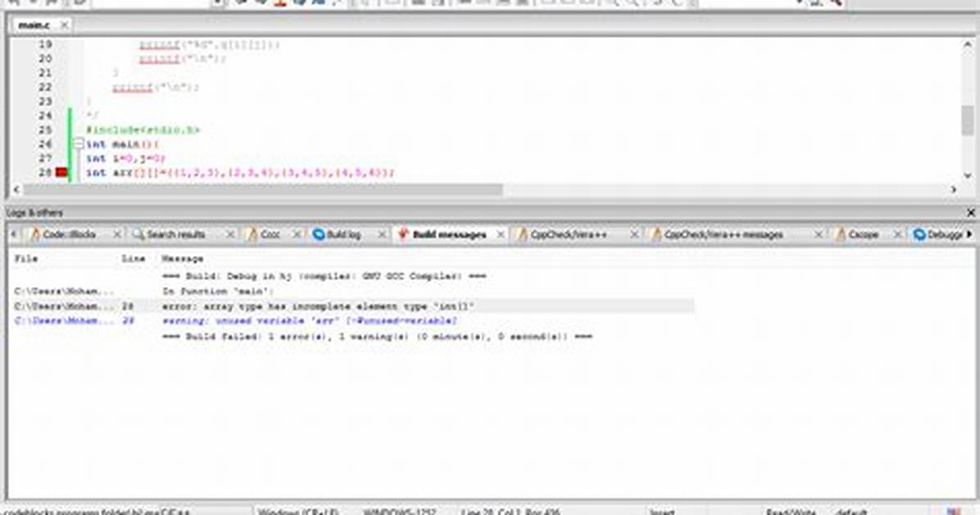Open the CppCheck/Vera++ messages tab

[x=724, y=235]
